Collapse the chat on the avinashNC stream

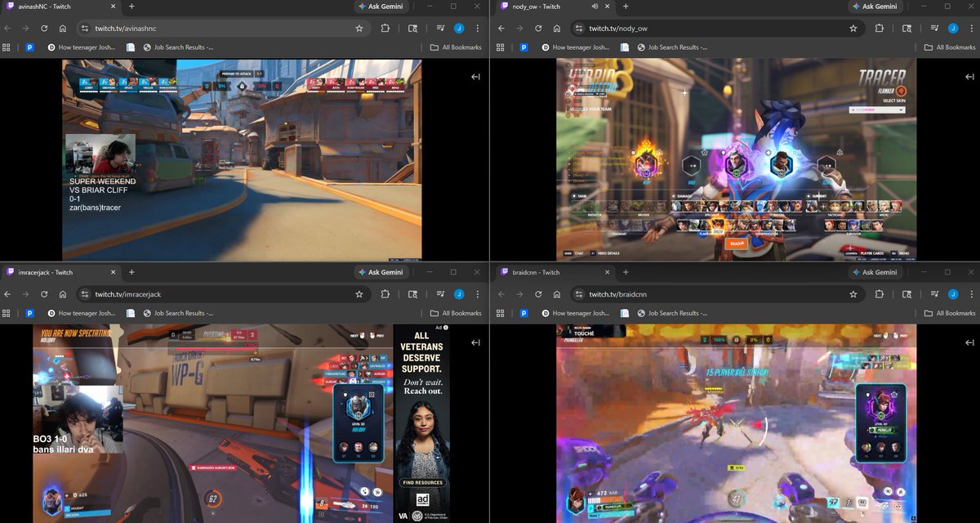click(x=475, y=77)
